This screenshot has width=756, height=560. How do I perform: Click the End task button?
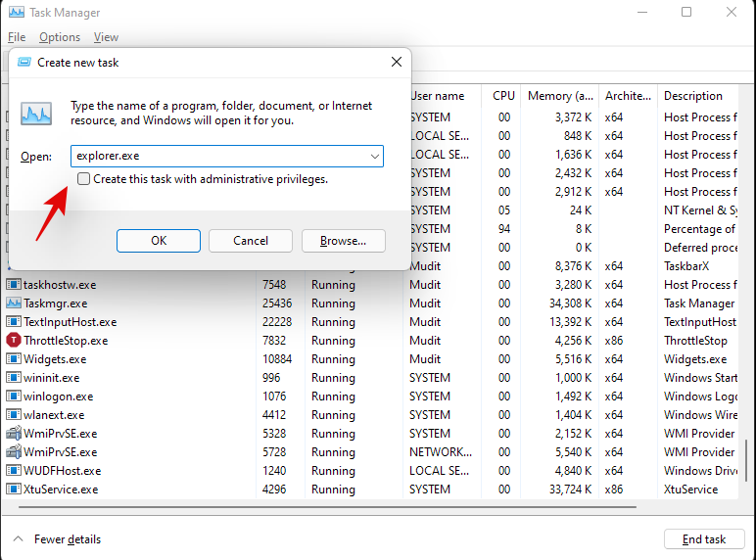704,538
